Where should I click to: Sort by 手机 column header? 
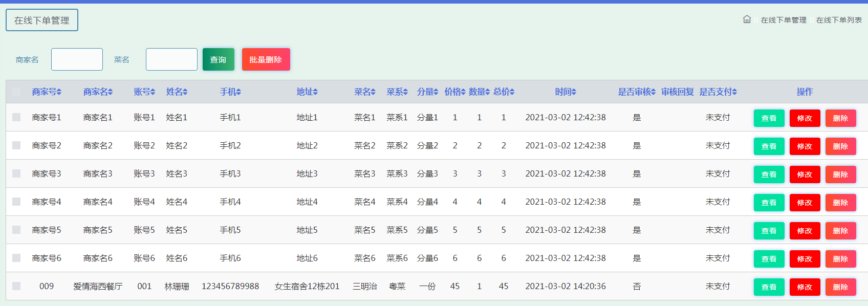230,92
